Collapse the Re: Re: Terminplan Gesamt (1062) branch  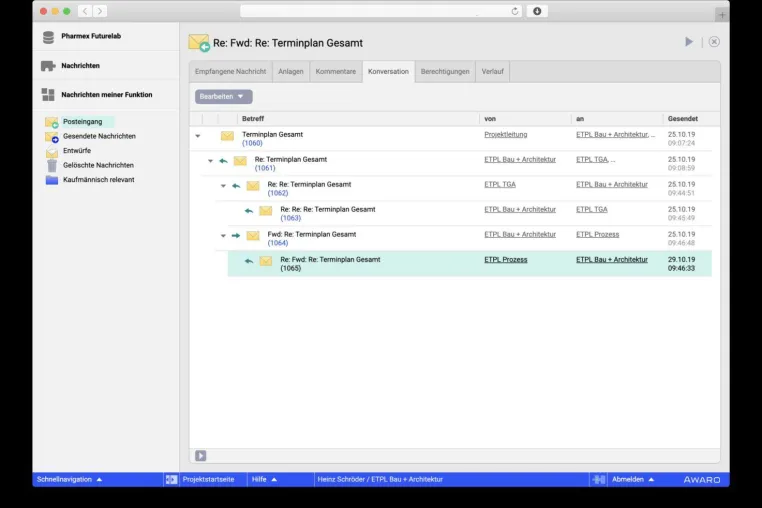pyautogui.click(x=223, y=186)
